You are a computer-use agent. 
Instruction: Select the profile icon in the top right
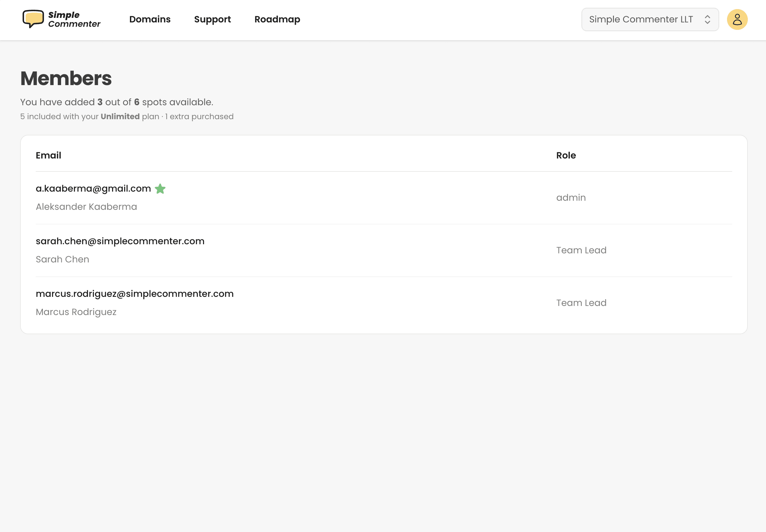point(737,19)
